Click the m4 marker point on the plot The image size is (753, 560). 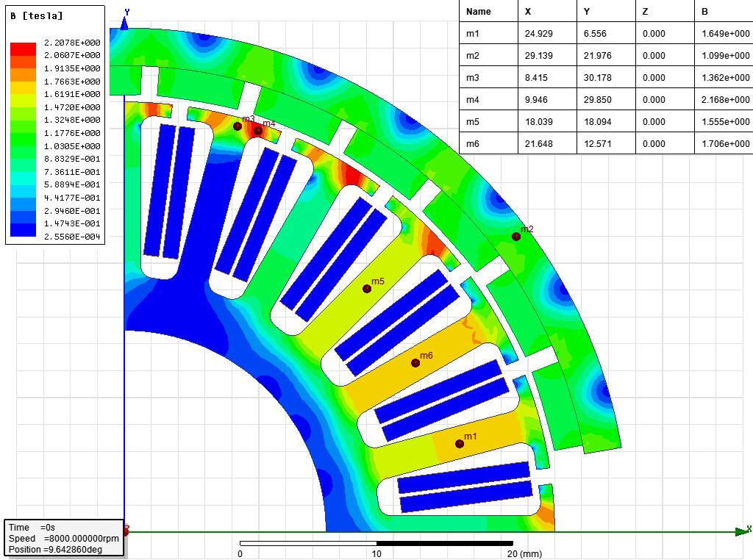point(258,131)
